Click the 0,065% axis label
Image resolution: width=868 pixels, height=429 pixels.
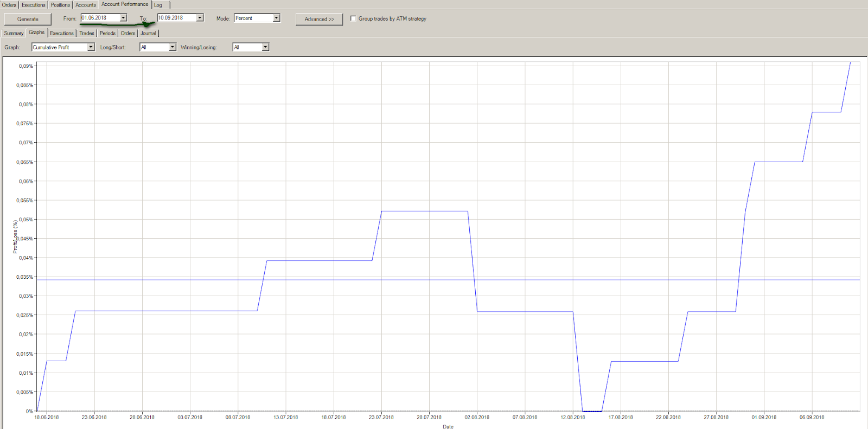(24, 162)
